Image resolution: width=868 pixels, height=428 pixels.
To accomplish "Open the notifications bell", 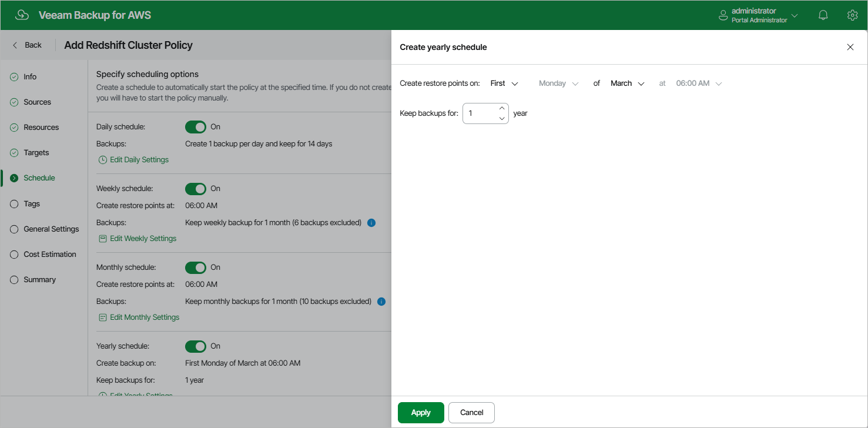I will pos(823,15).
